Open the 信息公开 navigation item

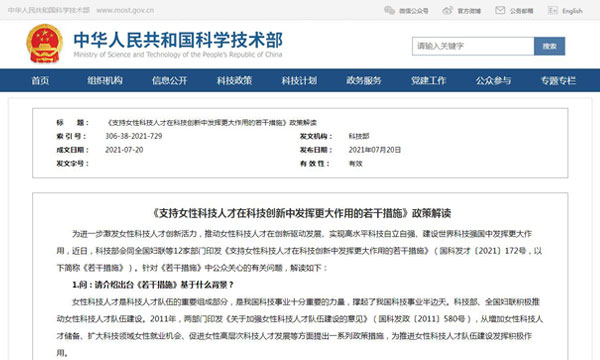(170, 80)
